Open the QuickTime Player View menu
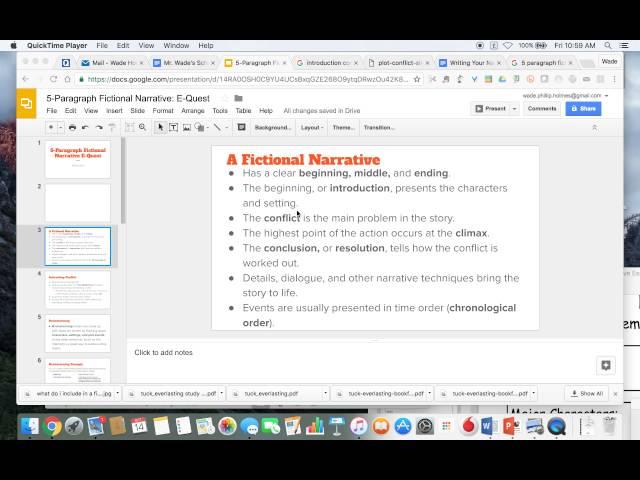Viewport: 640px width, 480px height. coord(146,45)
